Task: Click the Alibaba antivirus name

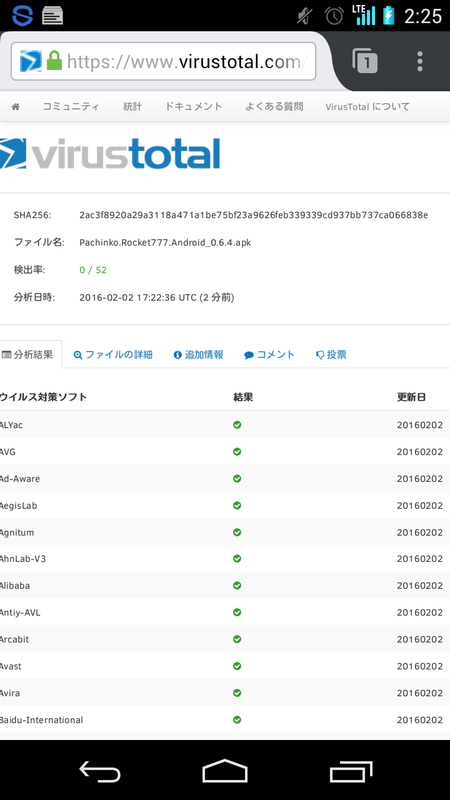Action: tap(15, 585)
